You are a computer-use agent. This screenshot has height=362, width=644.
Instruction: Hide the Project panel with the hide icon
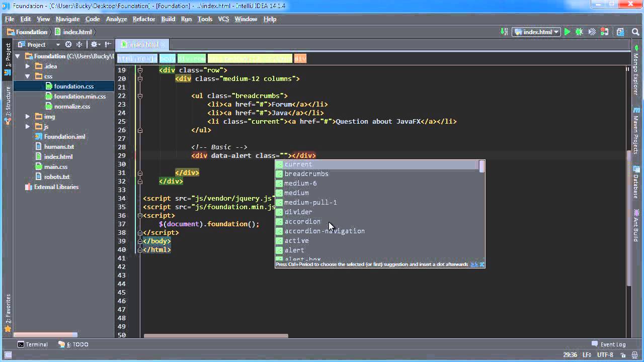(x=108, y=44)
